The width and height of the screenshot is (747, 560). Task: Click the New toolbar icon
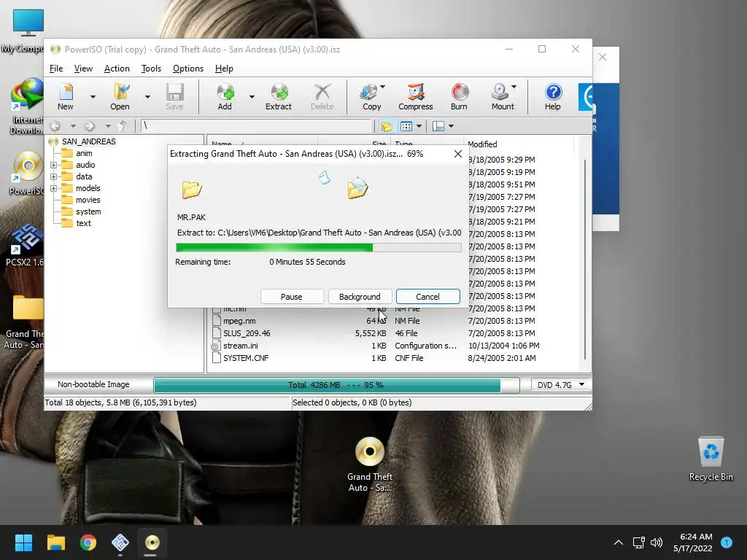[65, 97]
